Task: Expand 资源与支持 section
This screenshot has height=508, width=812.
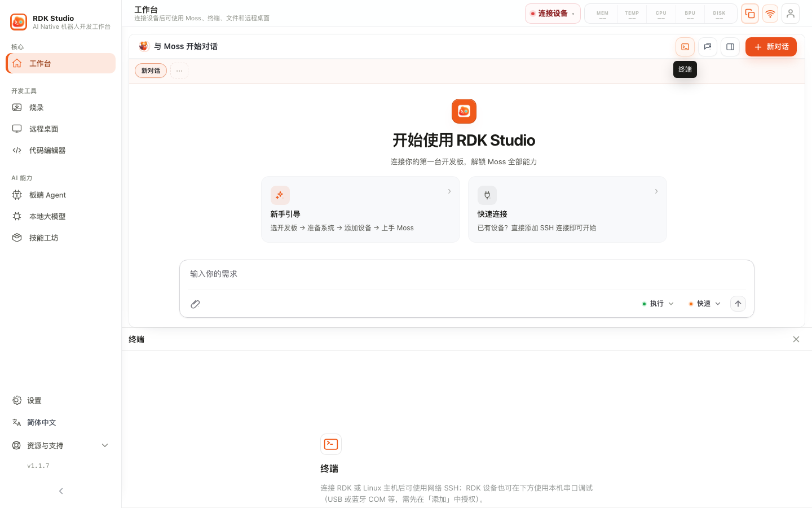Action: click(x=61, y=445)
